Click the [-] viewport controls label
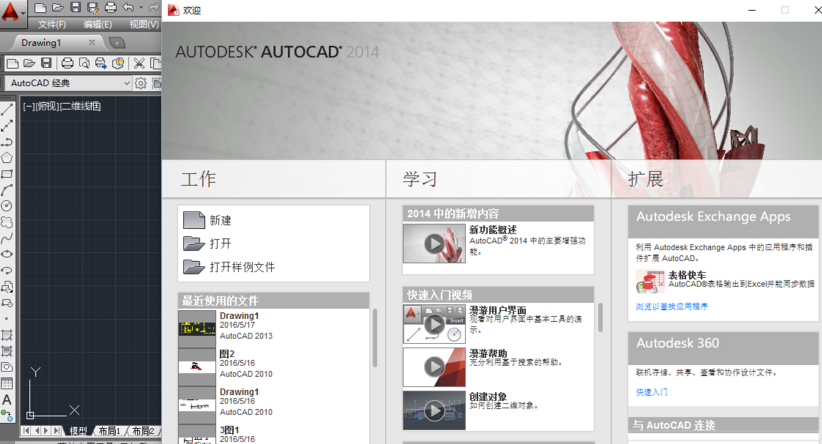Screen dimensions: 822x444 click(27, 106)
